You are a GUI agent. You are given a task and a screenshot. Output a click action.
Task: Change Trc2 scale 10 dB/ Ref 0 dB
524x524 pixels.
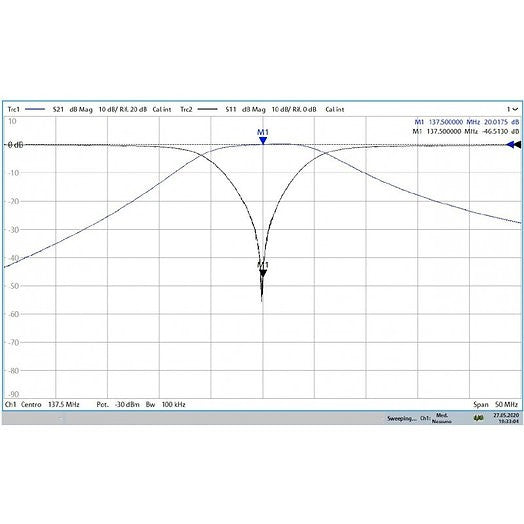coord(294,109)
